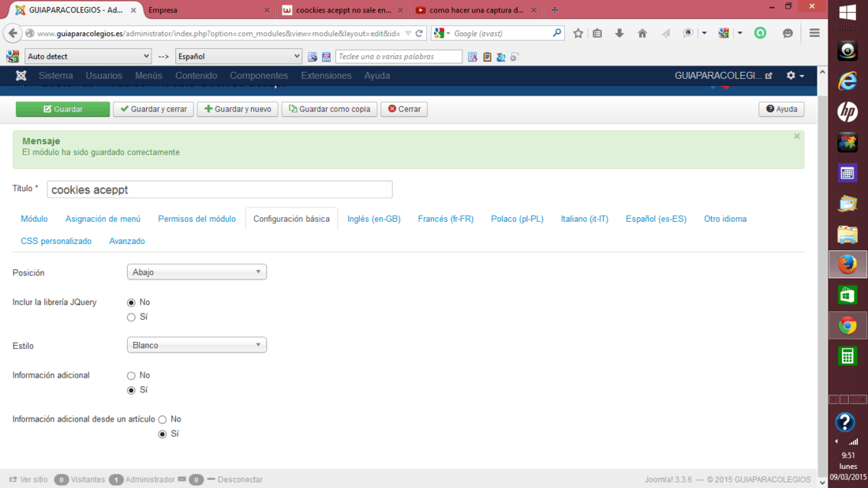The height and width of the screenshot is (488, 868).
Task: Open the Componentes admin menu
Action: (259, 75)
